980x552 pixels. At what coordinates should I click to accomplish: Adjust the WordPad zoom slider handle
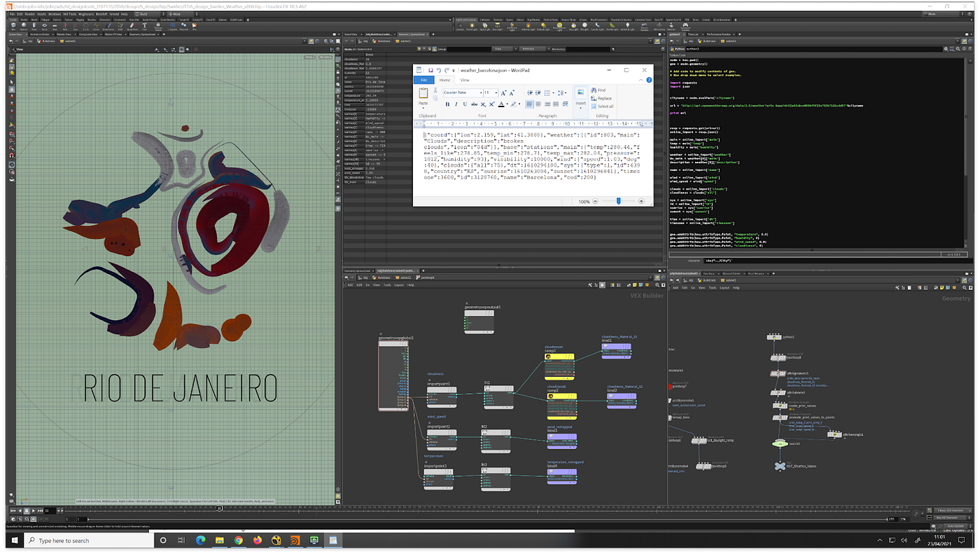(x=618, y=201)
